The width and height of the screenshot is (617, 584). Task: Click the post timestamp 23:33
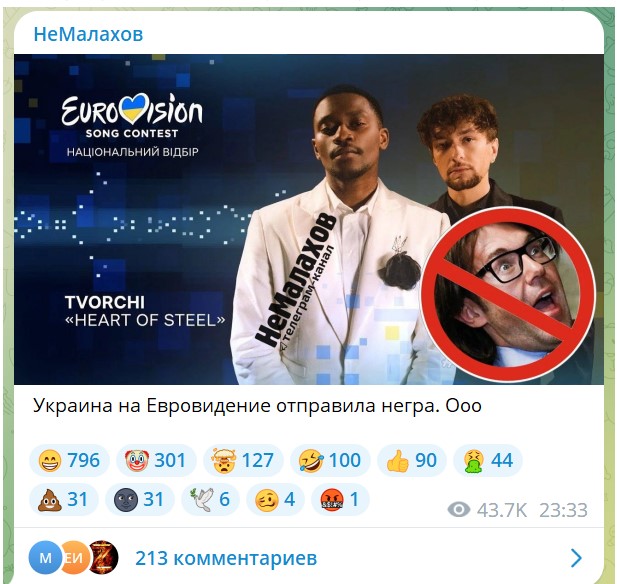click(563, 510)
